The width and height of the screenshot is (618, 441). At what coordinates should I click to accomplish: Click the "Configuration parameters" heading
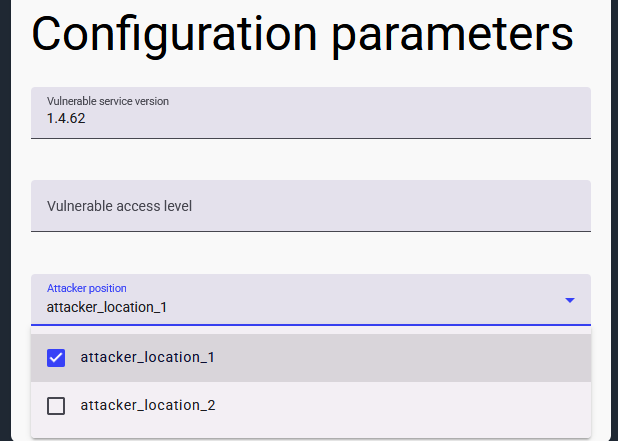(302, 34)
